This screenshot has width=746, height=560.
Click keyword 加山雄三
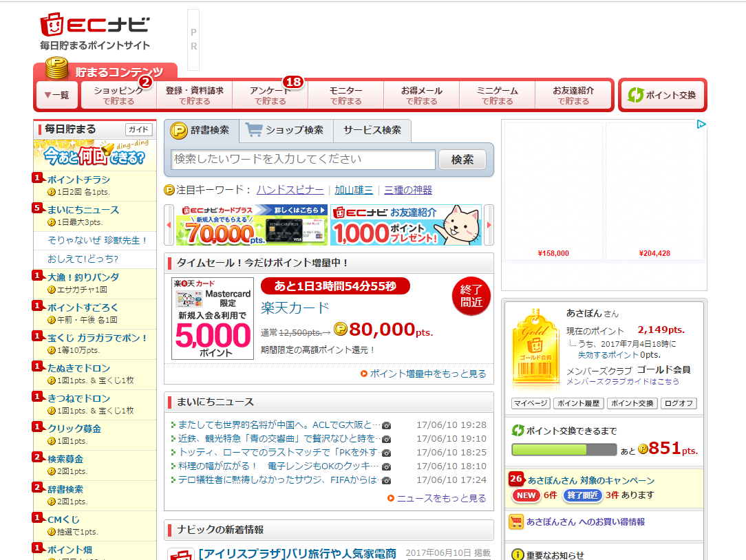354,190
